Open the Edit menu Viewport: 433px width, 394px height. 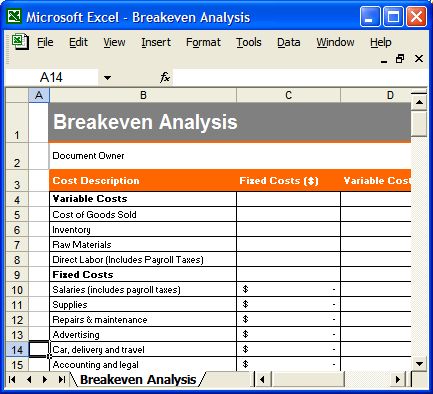78,42
